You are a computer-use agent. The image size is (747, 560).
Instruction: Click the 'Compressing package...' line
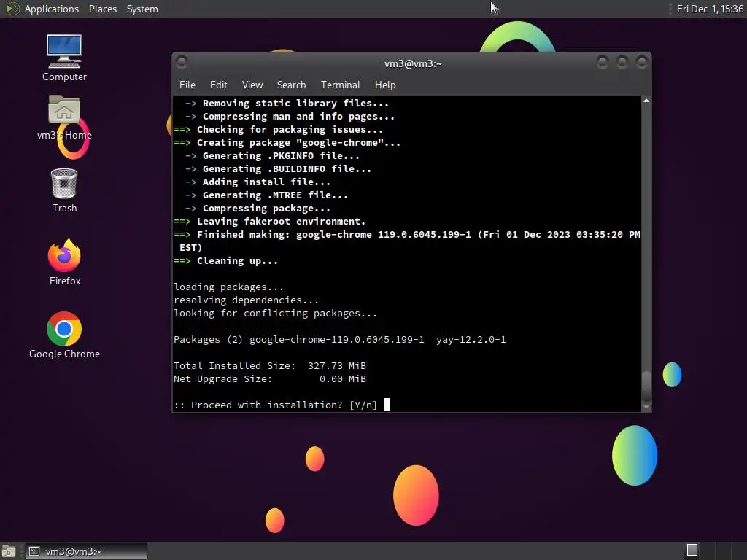[x=258, y=209]
